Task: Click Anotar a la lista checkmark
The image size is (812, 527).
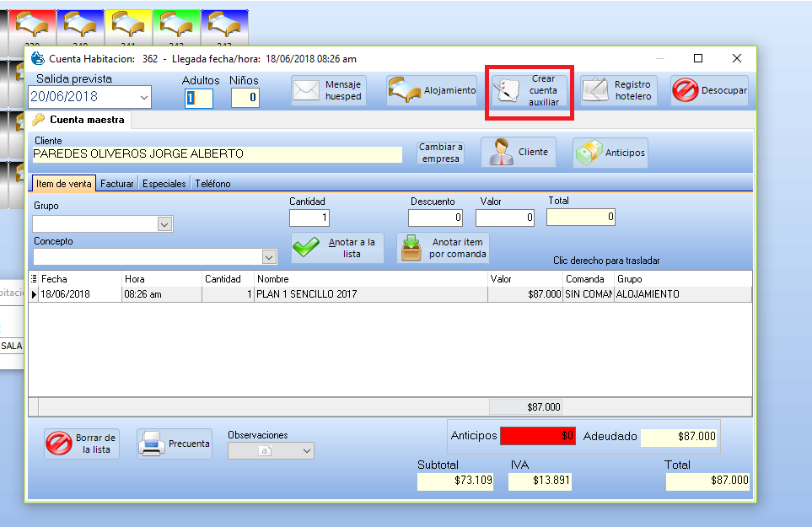Action: click(x=338, y=248)
